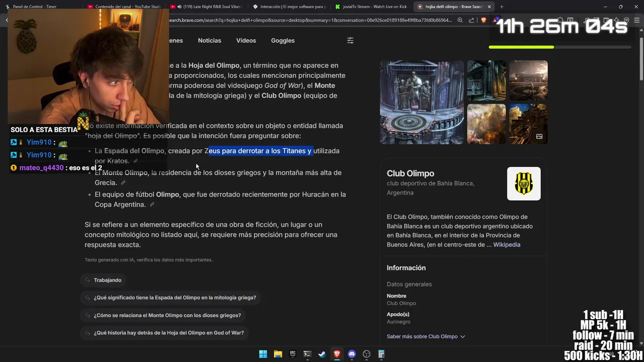Open the Noticias search category

pyautogui.click(x=209, y=41)
